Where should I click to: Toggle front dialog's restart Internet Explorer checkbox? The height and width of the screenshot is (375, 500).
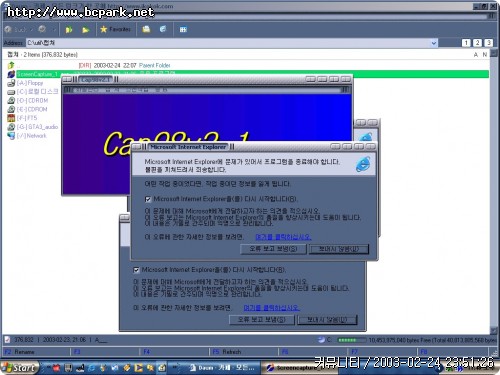coord(148,199)
